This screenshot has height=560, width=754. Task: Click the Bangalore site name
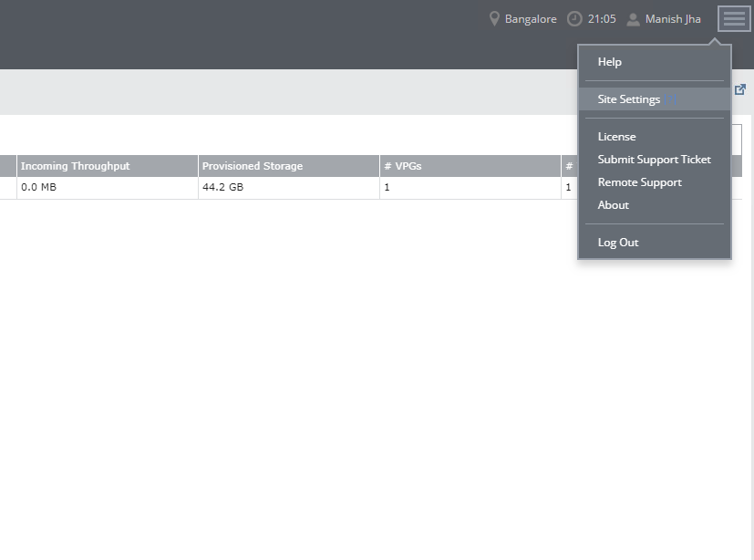point(531,19)
